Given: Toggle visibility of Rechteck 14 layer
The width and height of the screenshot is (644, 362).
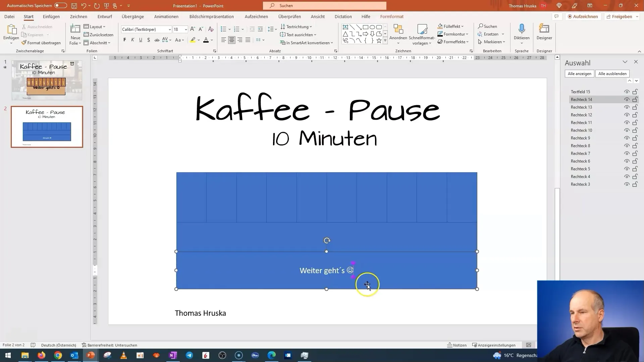Looking at the screenshot, I should (627, 100).
